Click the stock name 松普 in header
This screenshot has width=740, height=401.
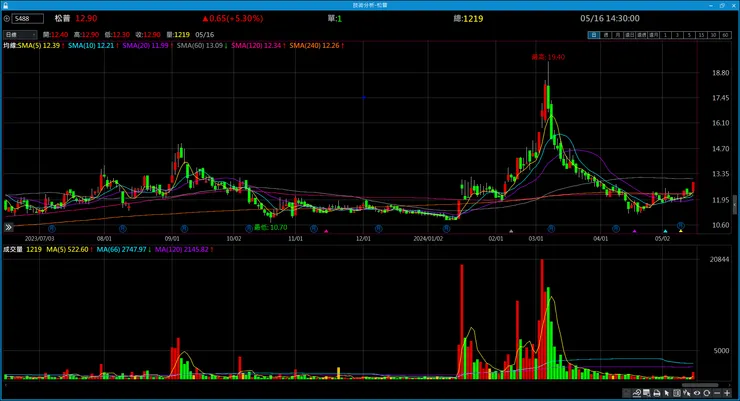coord(62,18)
